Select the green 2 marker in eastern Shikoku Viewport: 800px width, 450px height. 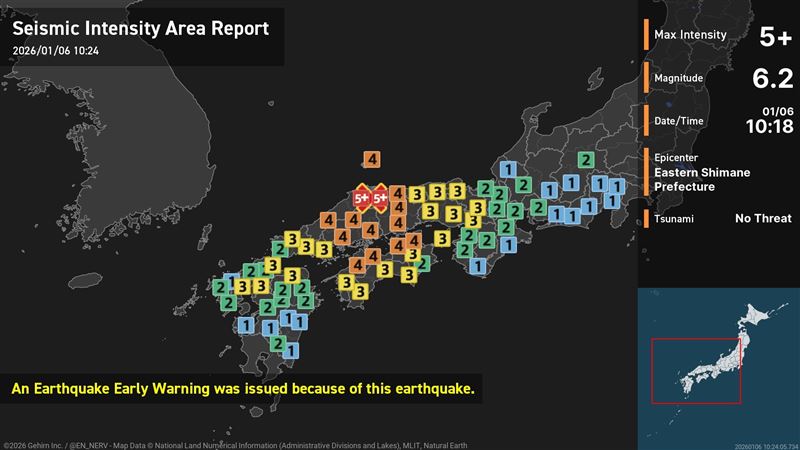click(423, 264)
